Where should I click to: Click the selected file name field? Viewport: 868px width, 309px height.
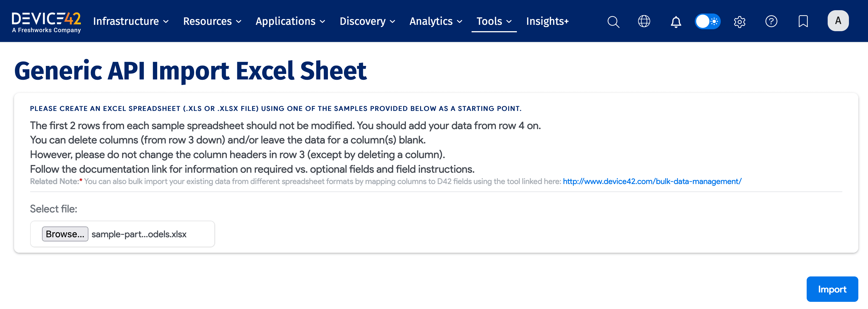click(139, 234)
